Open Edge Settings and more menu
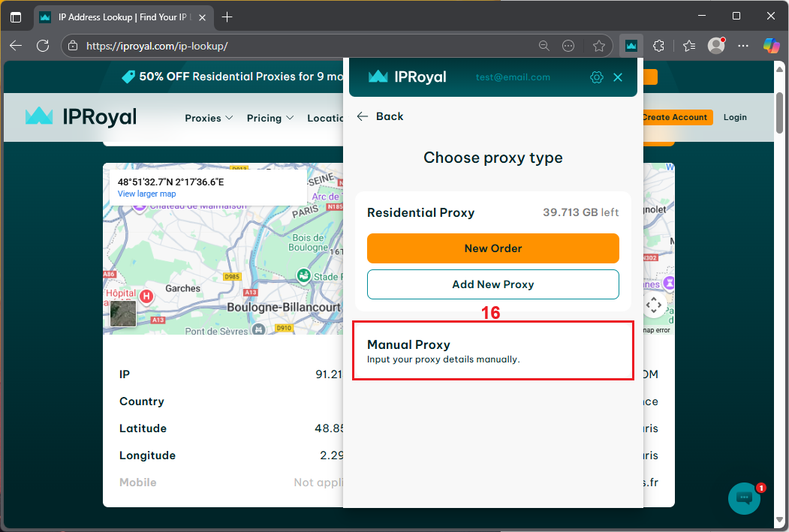 click(743, 46)
